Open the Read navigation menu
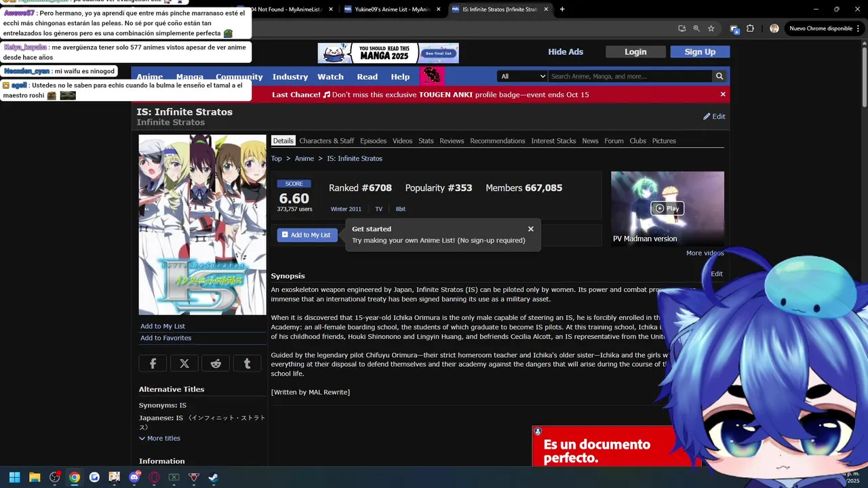Viewport: 868px width, 488px height. tap(367, 77)
